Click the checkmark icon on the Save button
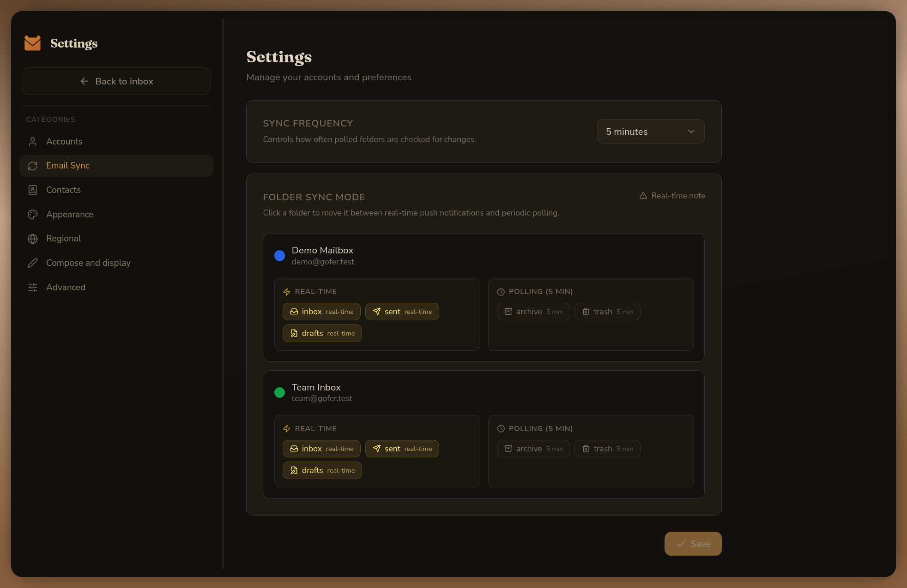Screen dimensions: 907x588 [681, 544]
